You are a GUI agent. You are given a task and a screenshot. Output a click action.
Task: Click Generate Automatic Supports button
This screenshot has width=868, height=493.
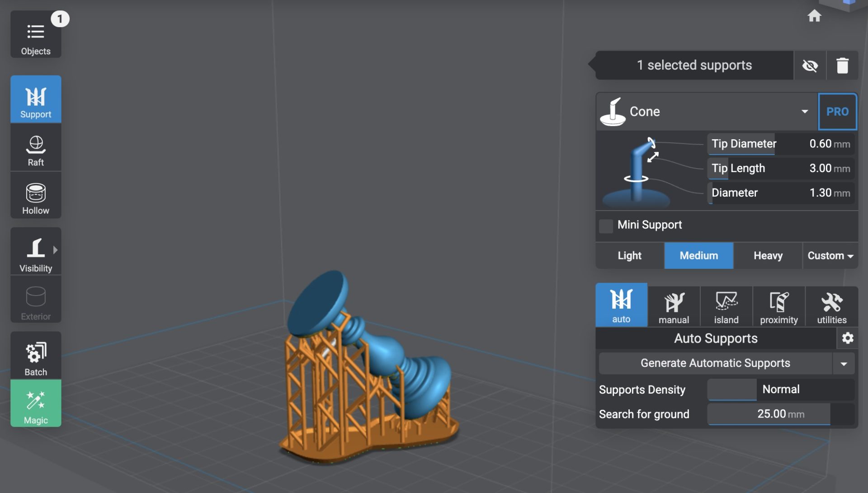click(715, 363)
